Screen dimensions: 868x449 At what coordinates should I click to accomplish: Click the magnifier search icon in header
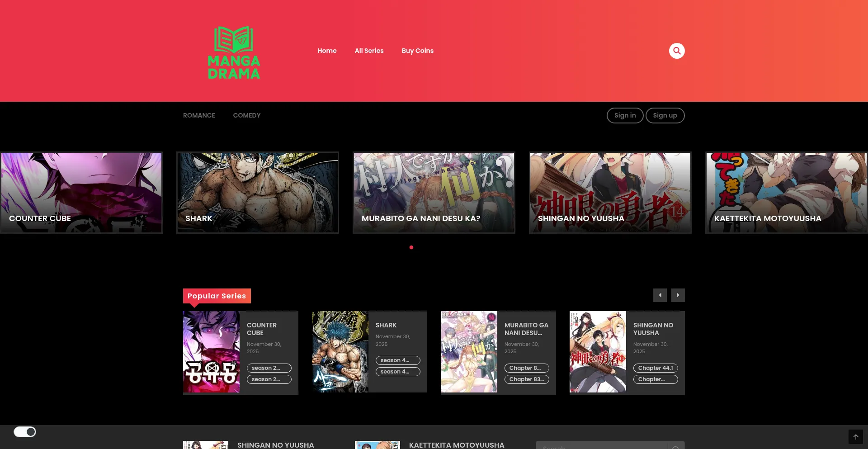tap(677, 51)
